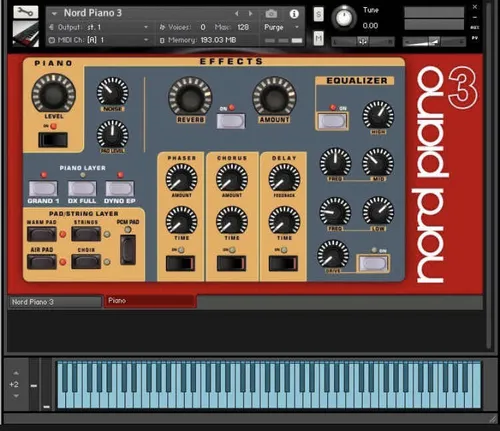Toggle the Drive ON button

coord(373,263)
